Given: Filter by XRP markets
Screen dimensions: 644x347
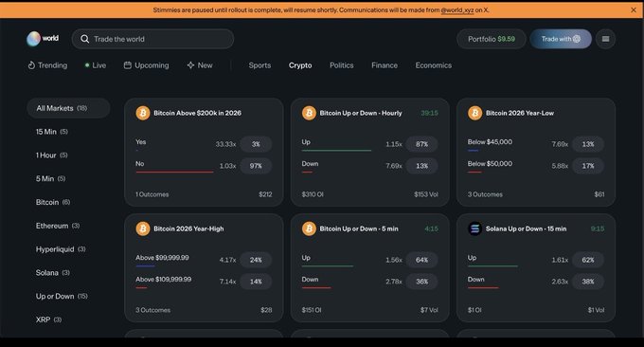Looking at the screenshot, I should [48, 320].
